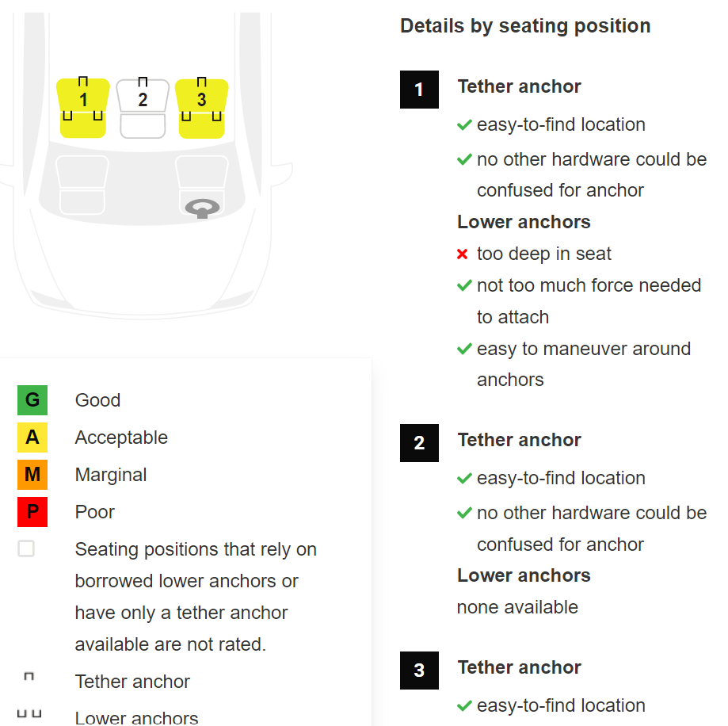Click the none available text for seat 2

point(517,607)
